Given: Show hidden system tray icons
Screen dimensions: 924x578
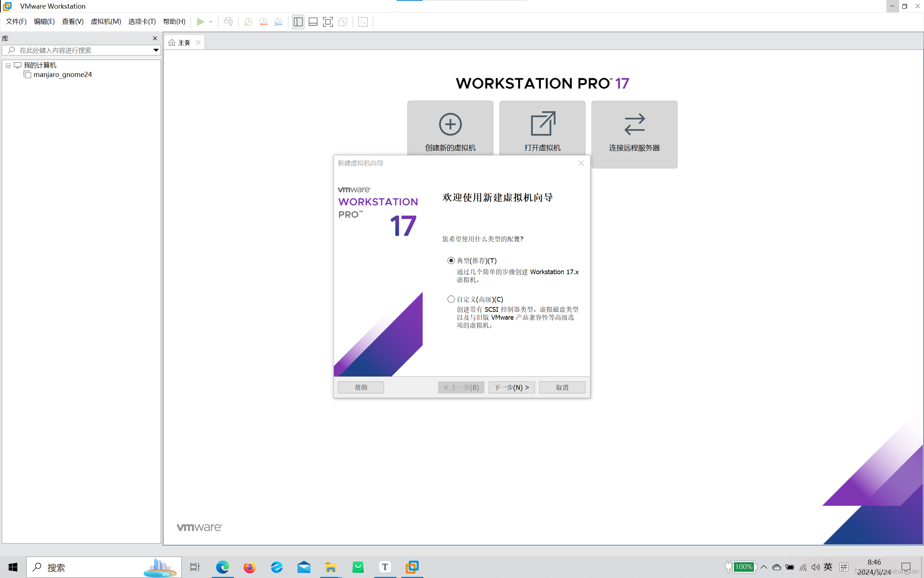Looking at the screenshot, I should tap(764, 567).
